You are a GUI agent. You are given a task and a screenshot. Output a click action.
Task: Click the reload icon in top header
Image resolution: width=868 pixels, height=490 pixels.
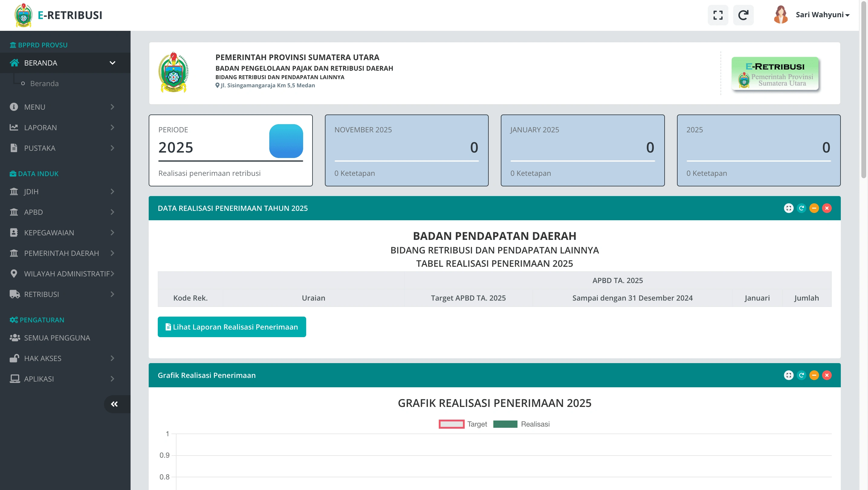tap(743, 15)
